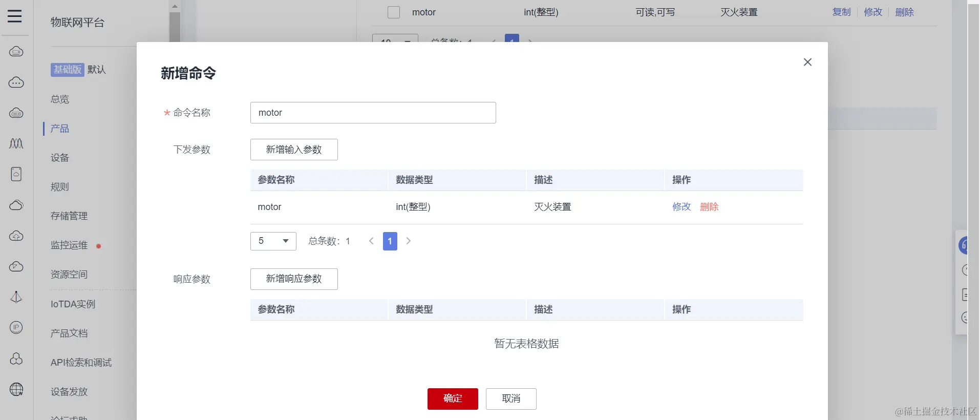This screenshot has width=980, height=420.
Task: Click the 新增输入参数 button
Action: click(x=294, y=150)
